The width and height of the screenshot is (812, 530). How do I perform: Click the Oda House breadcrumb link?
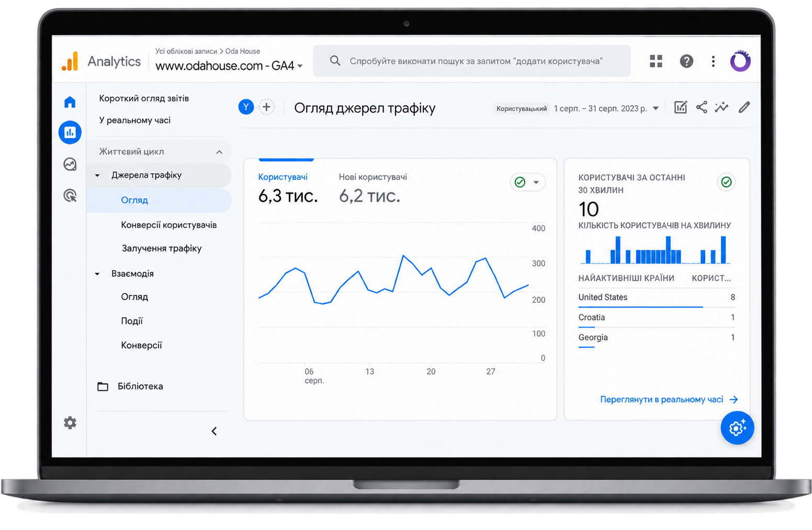click(243, 51)
